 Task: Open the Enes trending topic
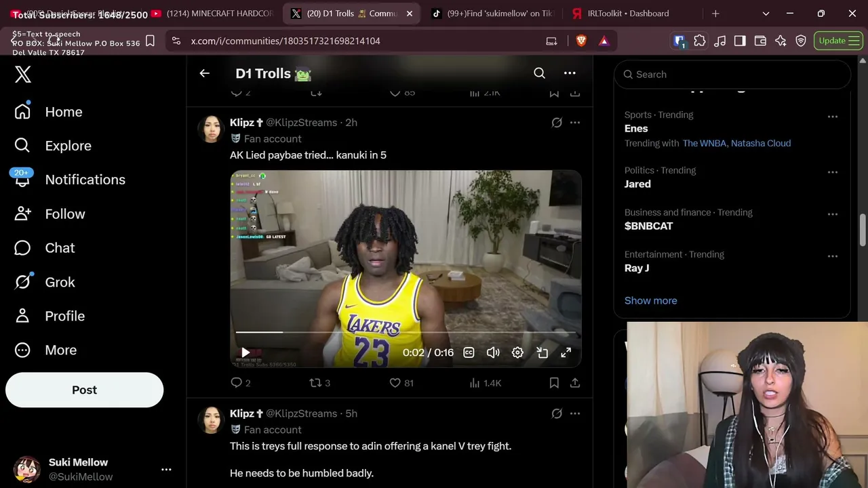pos(636,128)
